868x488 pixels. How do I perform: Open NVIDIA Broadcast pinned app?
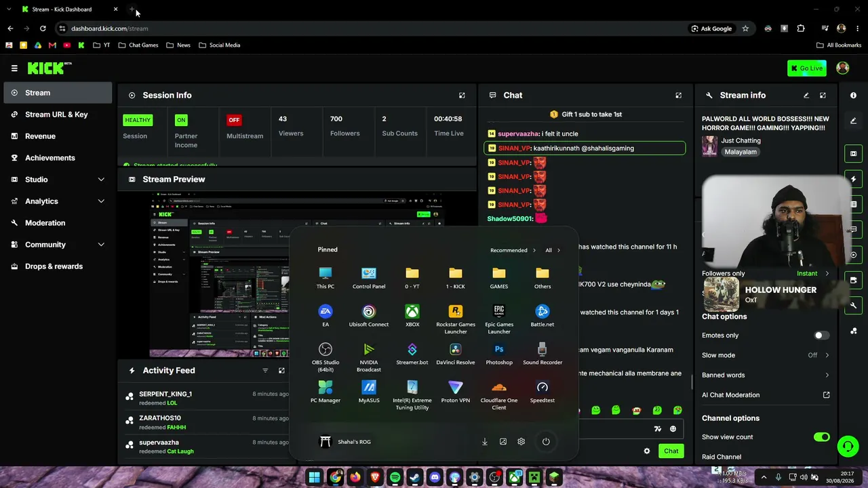click(369, 357)
